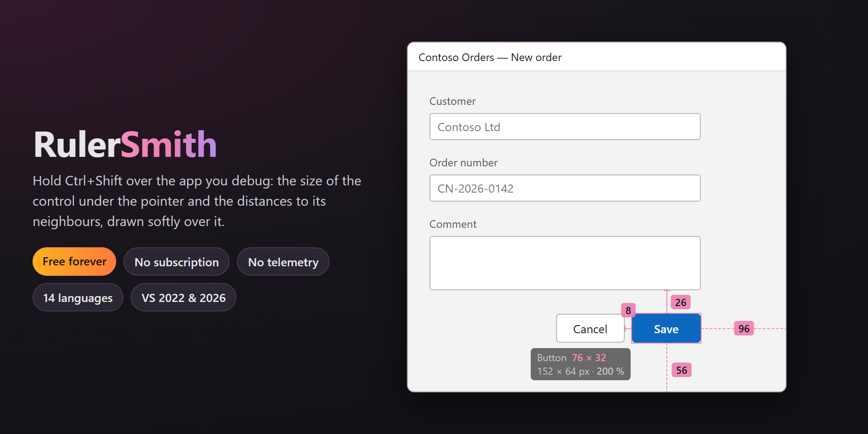Viewport: 868px width, 434px height.
Task: Click the 56 distance label
Action: coord(682,370)
